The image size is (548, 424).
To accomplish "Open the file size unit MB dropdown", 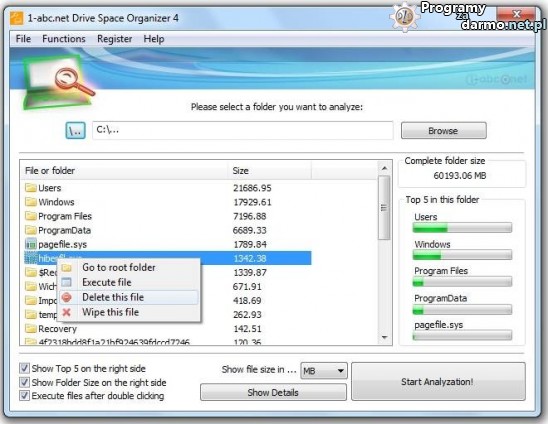I will 324,371.
